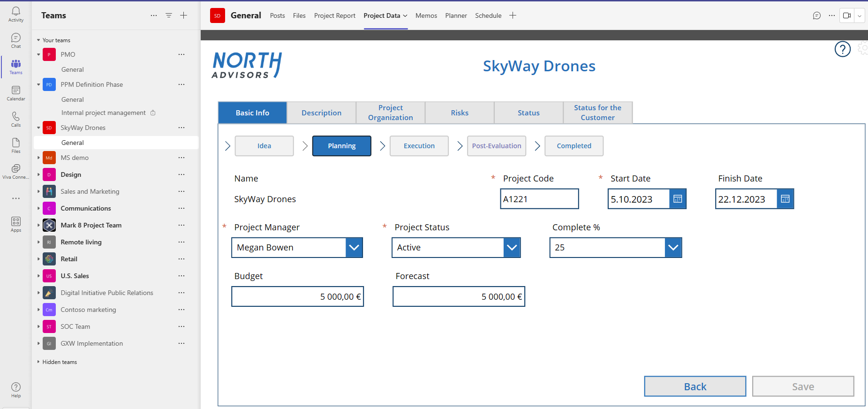The image size is (868, 409).
Task: Open the app help question mark icon
Action: pyautogui.click(x=843, y=49)
